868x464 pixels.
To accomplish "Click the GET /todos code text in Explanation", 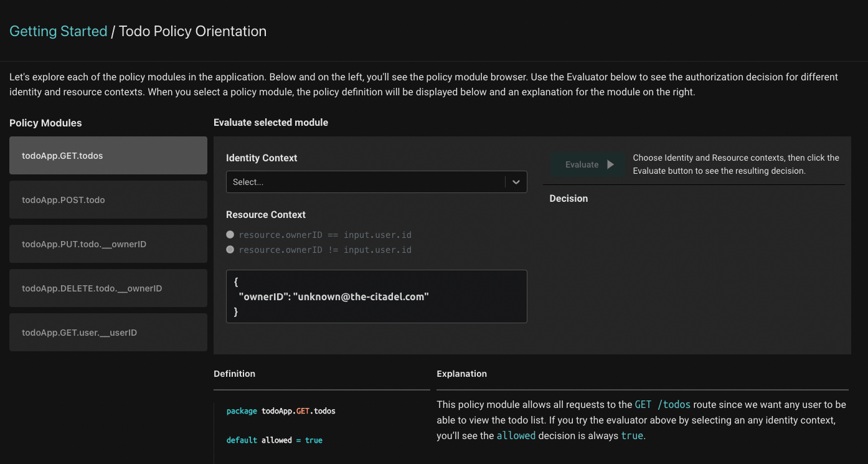I will [663, 405].
